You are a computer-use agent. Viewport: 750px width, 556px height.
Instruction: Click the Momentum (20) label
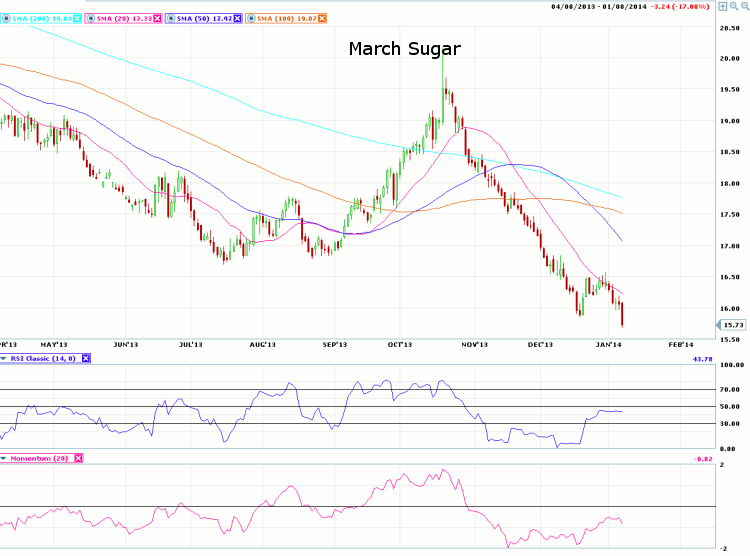tap(40, 458)
